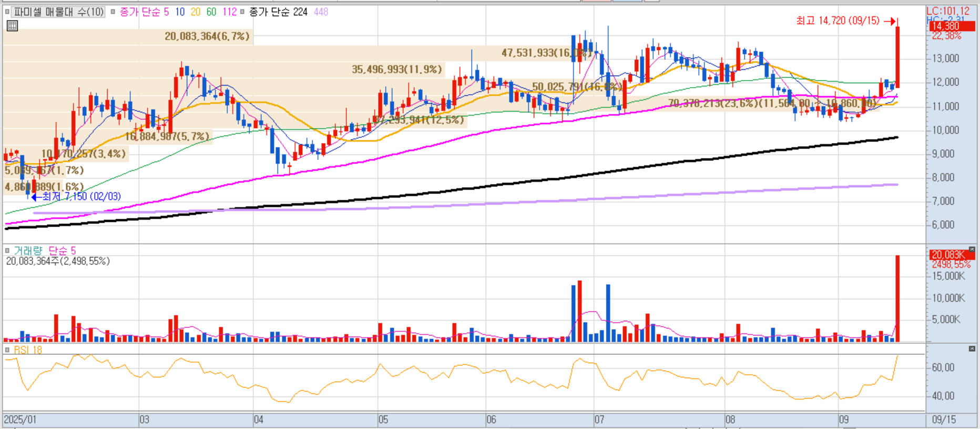Select the 224-day moving average label
The width and height of the screenshot is (980, 429).
(x=278, y=12)
